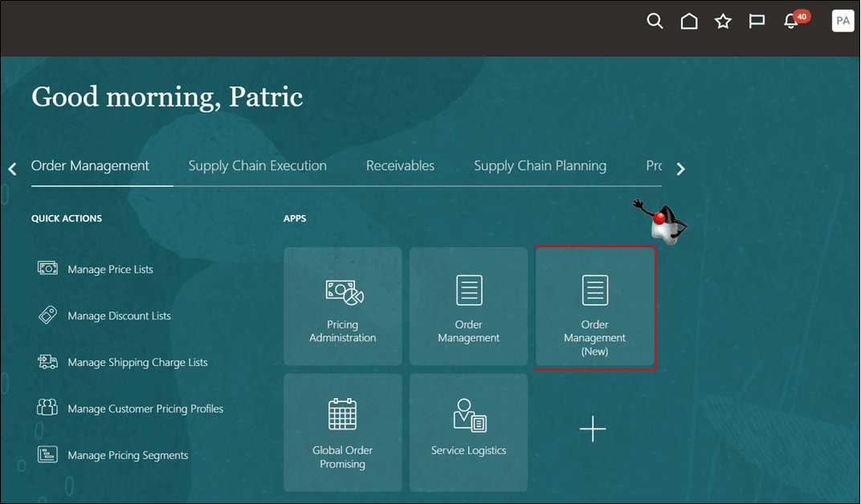Click the Manage Shipping Charge Lists truck icon
Viewport: 861px width, 504px height.
pyautogui.click(x=47, y=361)
